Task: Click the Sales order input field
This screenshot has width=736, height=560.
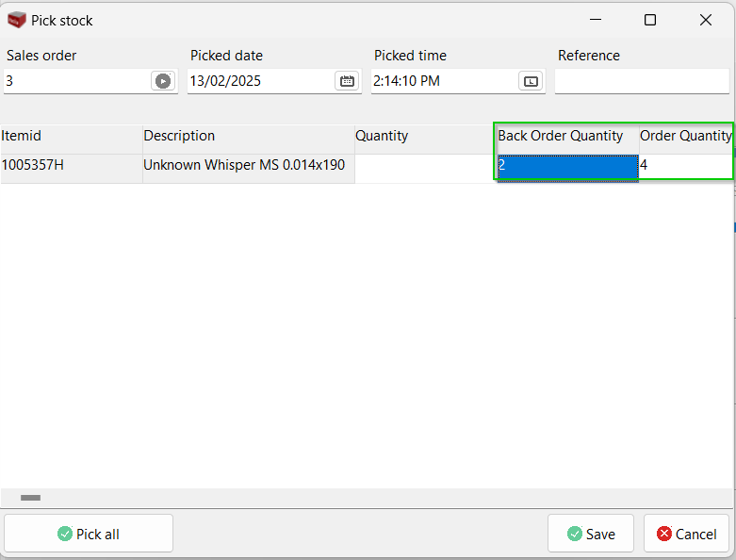Action: point(75,81)
